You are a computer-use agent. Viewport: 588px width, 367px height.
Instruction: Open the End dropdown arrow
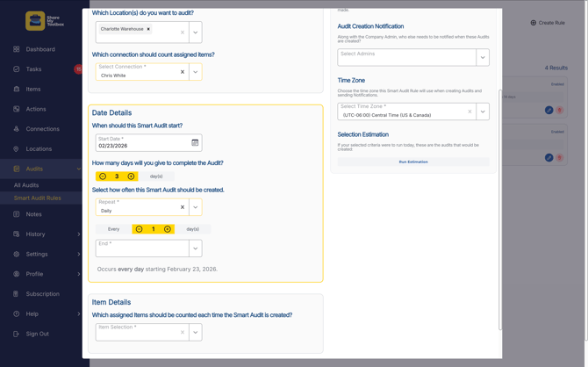pos(196,248)
